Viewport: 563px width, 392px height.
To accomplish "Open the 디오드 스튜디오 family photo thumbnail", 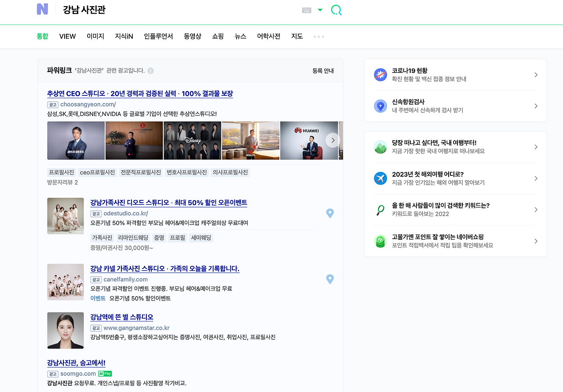I will 66,216.
